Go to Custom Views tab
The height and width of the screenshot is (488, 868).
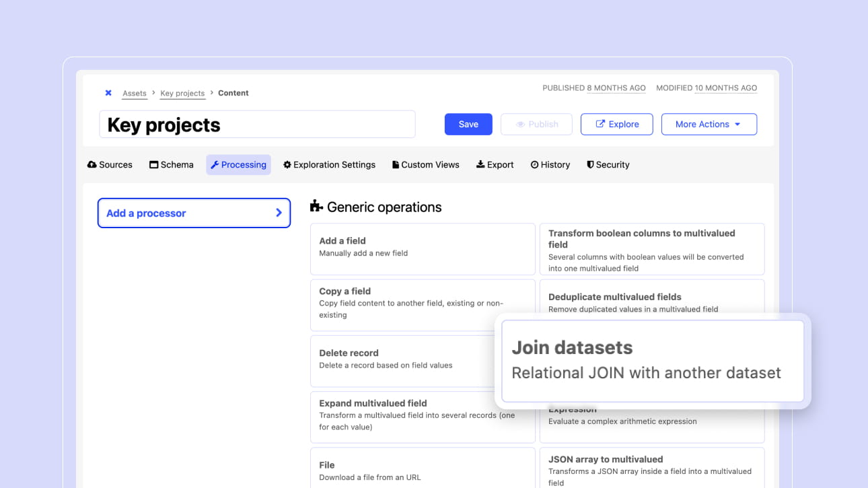click(x=425, y=165)
